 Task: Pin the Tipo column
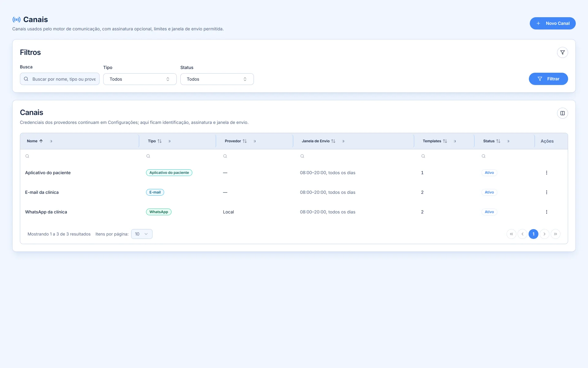click(x=169, y=141)
